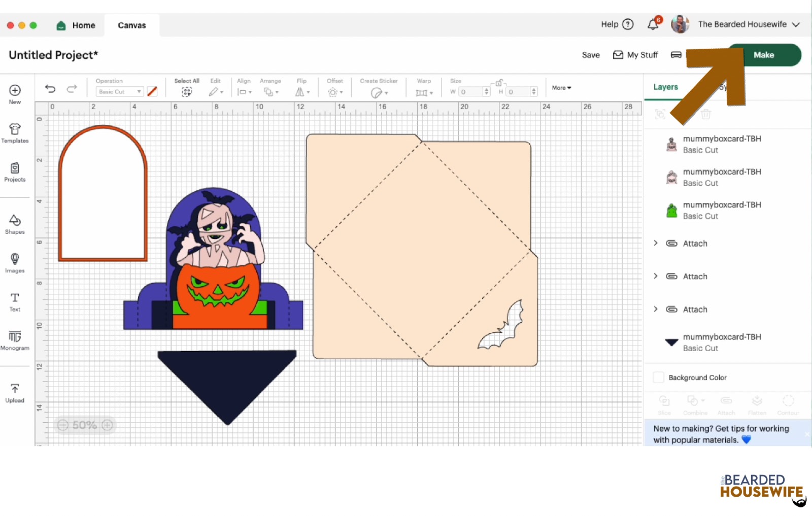This screenshot has width=812, height=516.
Task: Select the Text tool
Action: pos(15,301)
